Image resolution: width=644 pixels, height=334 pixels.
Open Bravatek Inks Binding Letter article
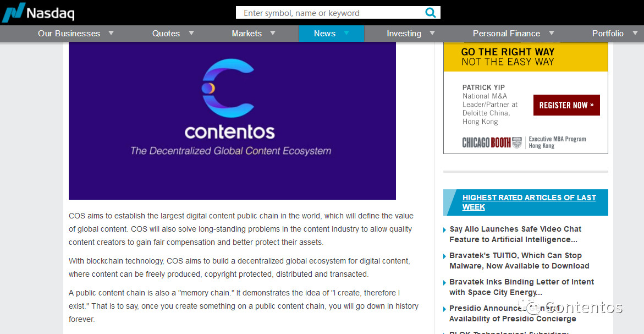(x=521, y=287)
